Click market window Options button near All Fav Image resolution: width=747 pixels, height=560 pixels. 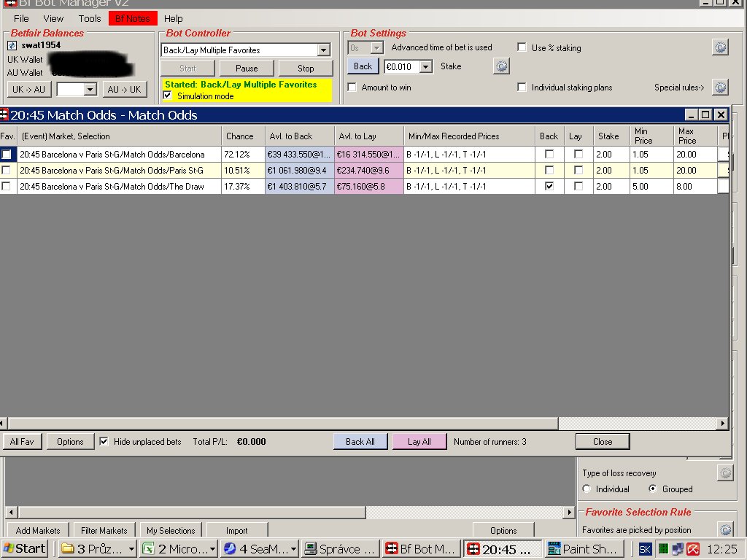[x=70, y=441]
